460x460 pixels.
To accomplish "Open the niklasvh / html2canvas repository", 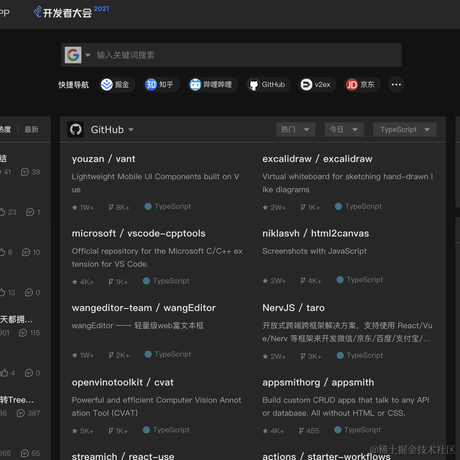I will click(316, 233).
